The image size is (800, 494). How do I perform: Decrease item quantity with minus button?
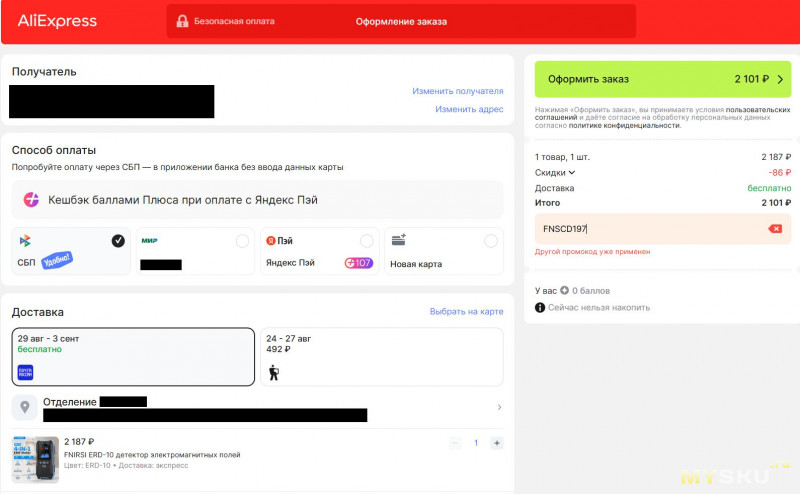coord(456,443)
